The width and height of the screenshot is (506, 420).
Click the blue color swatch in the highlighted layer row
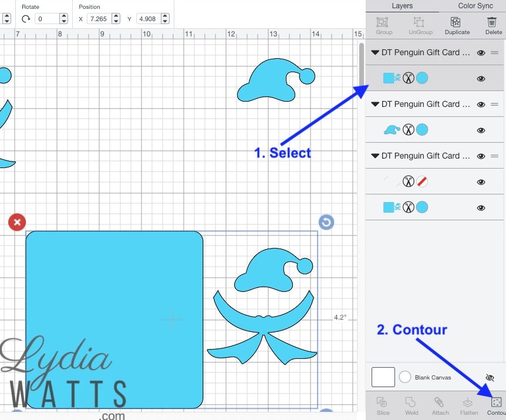(422, 78)
